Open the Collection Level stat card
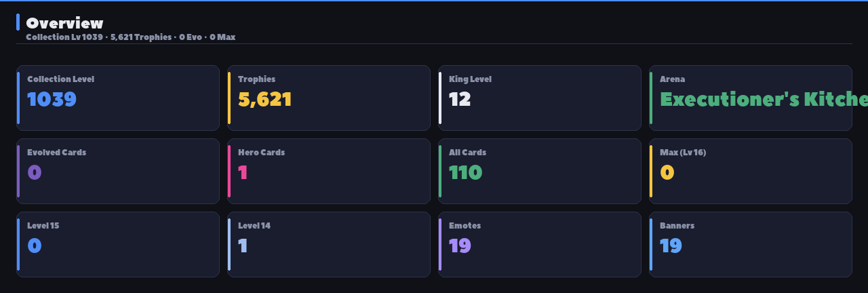Screen dimensions: 868x293 pos(118,98)
